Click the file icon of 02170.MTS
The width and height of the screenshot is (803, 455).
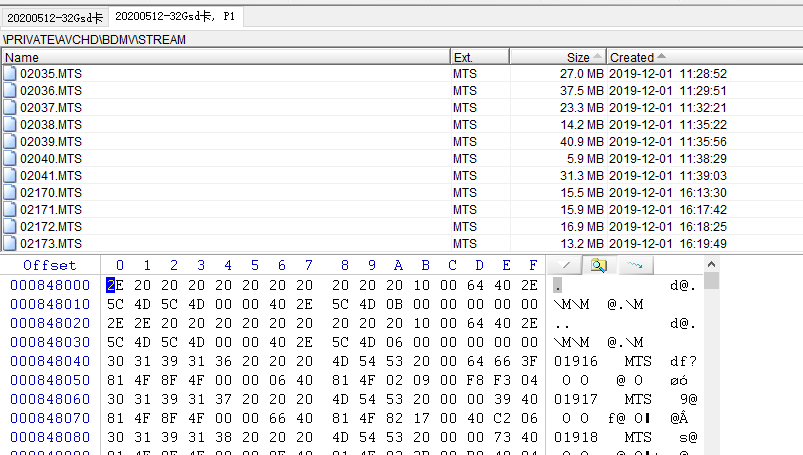(x=11, y=192)
